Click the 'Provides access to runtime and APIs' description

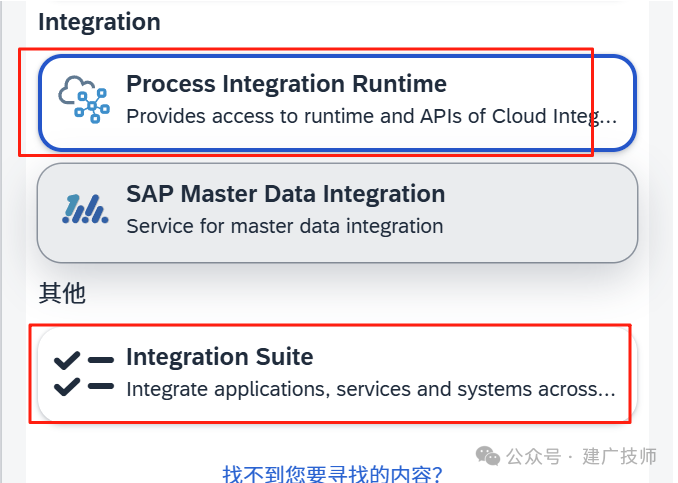[x=371, y=116]
